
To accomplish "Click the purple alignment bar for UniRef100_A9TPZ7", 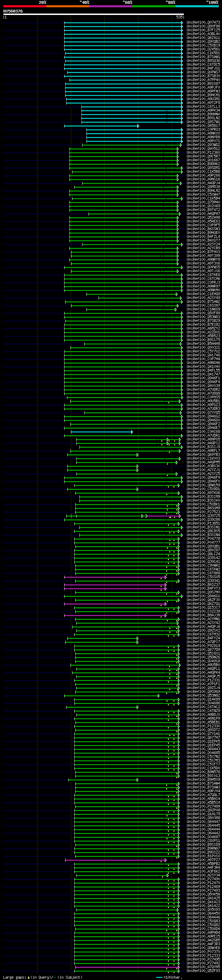I will pyautogui.click(x=116, y=860).
